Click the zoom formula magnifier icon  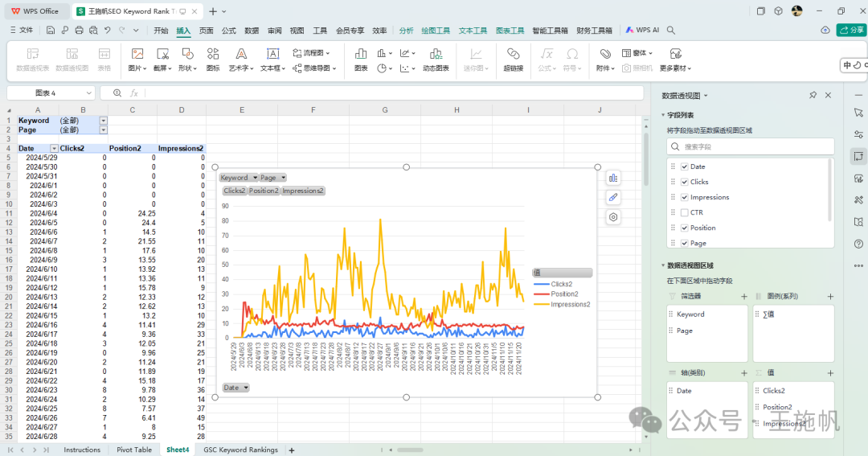(x=117, y=93)
